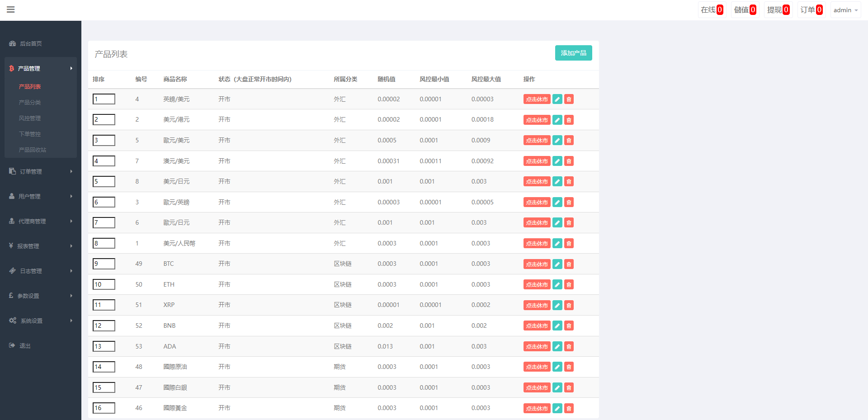868x420 pixels.
Task: Click the 添加产品 button
Action: pos(573,53)
